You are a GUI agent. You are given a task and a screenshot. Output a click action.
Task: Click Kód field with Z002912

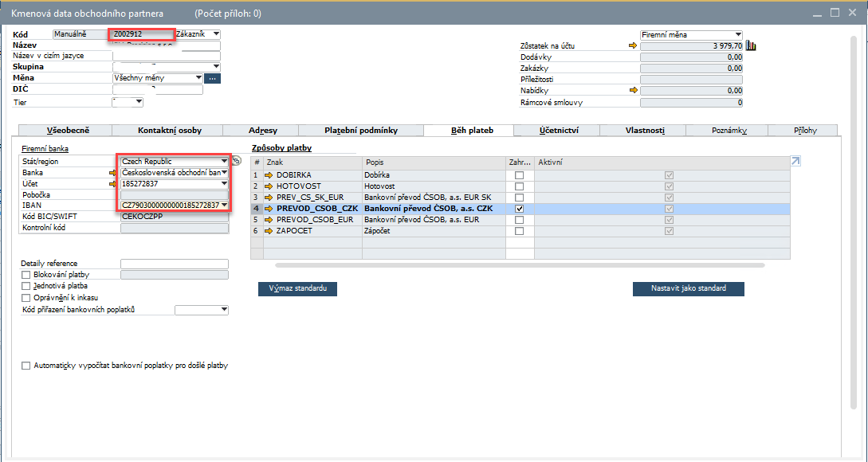[143, 34]
